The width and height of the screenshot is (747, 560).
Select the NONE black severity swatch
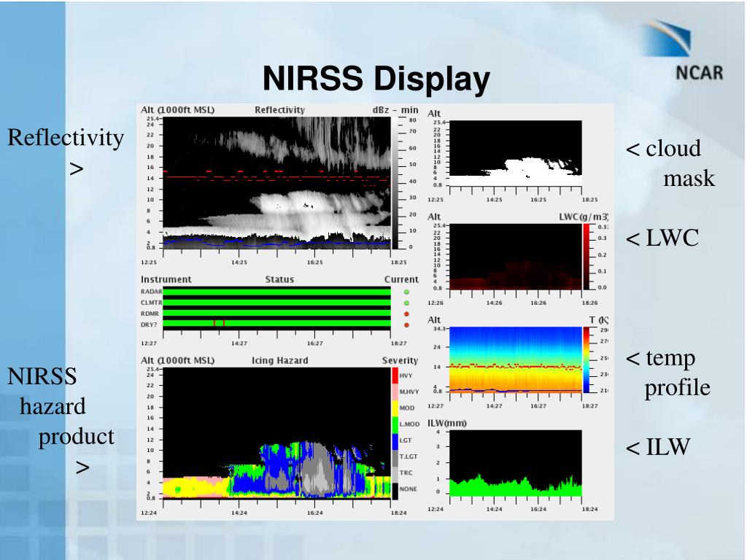pyautogui.click(x=395, y=491)
